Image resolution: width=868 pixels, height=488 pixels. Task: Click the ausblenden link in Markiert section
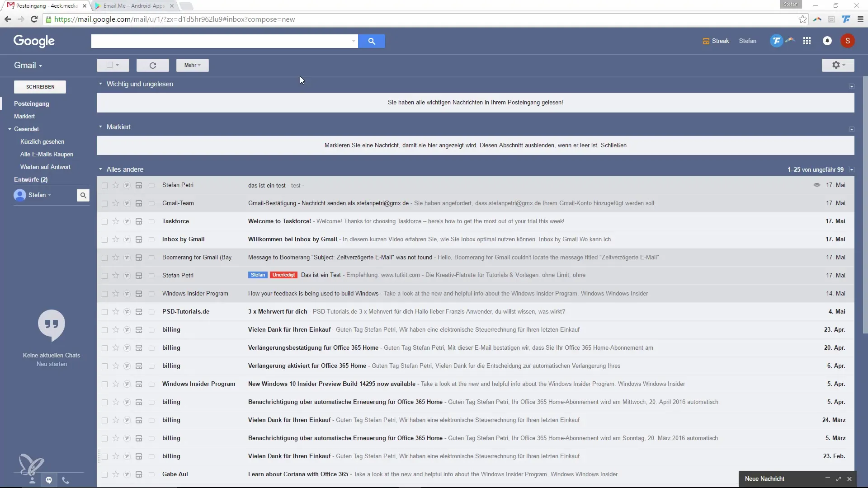coord(539,145)
